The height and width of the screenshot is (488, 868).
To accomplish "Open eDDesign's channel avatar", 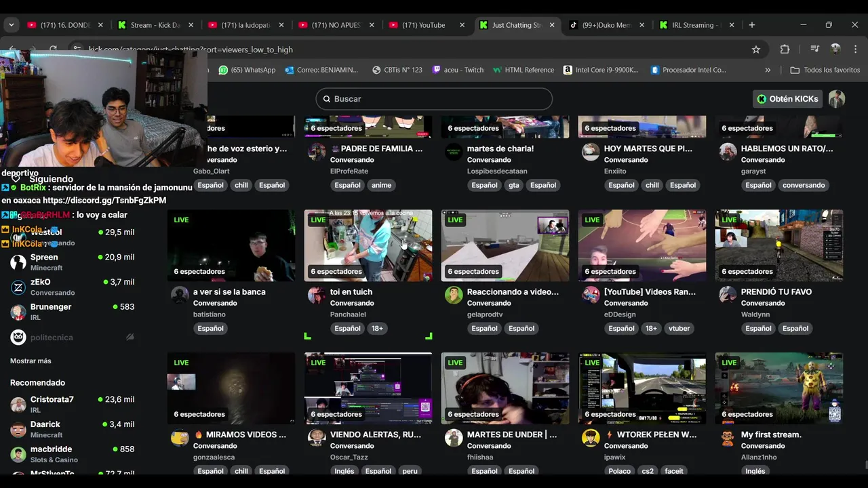I will pos(591,295).
